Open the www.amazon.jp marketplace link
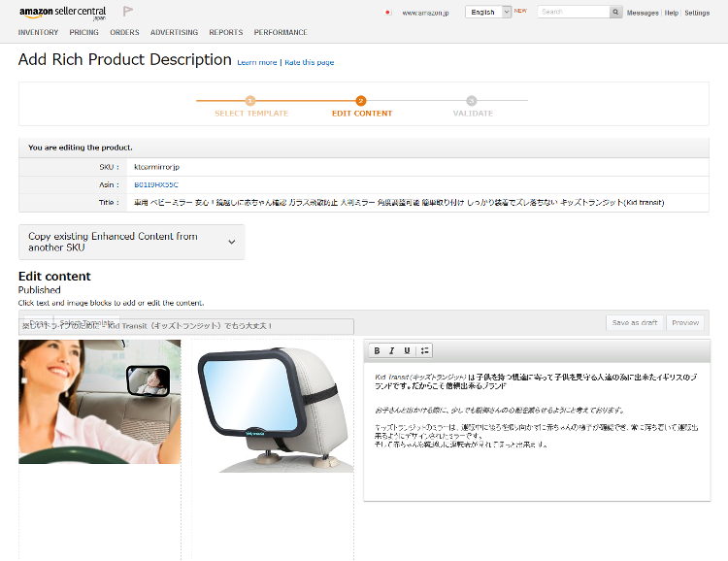Image resolution: width=728 pixels, height=561 pixels. [425, 13]
